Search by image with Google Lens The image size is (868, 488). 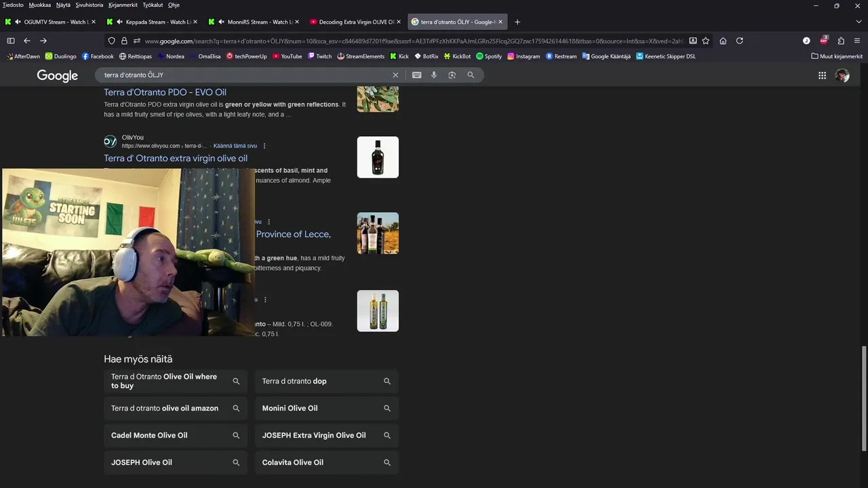[x=452, y=75]
